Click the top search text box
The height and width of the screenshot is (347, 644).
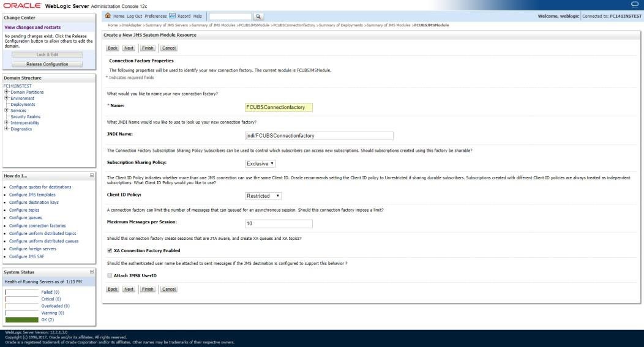230,17
